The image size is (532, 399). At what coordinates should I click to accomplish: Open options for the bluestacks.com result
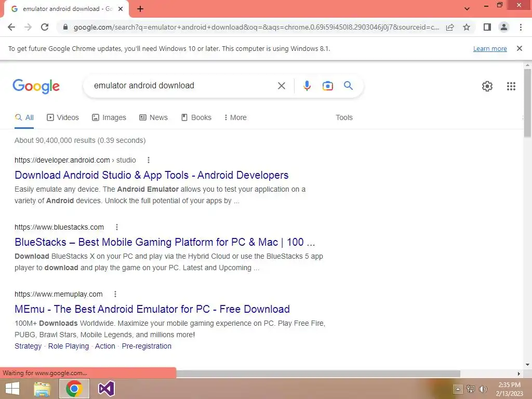pos(117,228)
